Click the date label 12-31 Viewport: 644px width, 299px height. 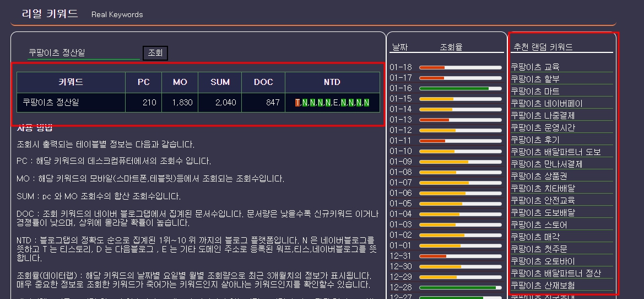tap(401, 256)
